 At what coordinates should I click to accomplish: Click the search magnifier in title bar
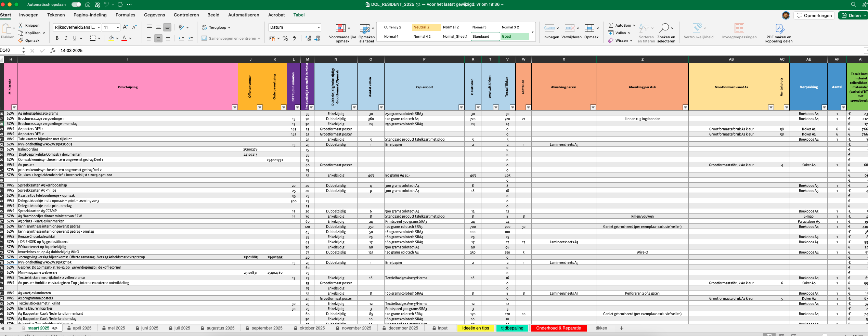pyautogui.click(x=854, y=4)
